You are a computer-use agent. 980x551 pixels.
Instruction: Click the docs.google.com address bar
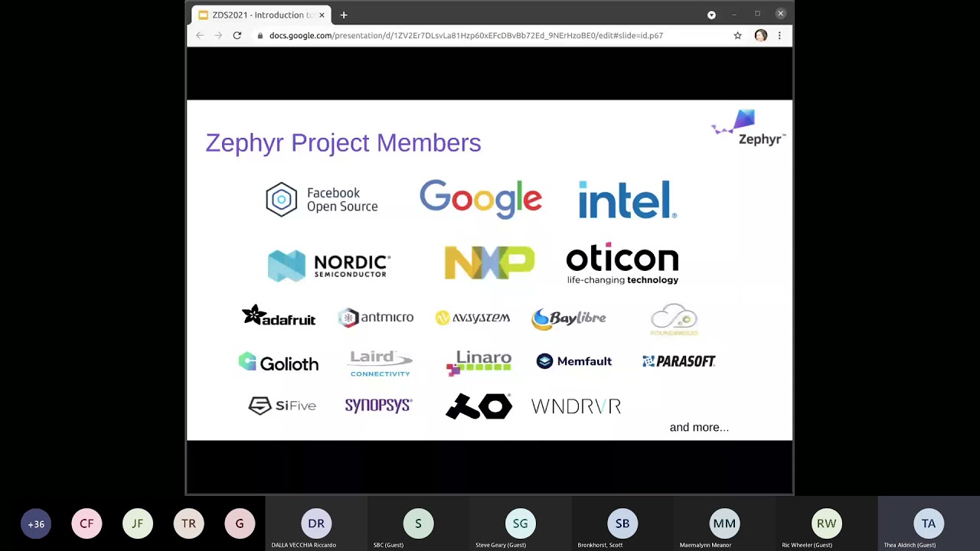490,35
